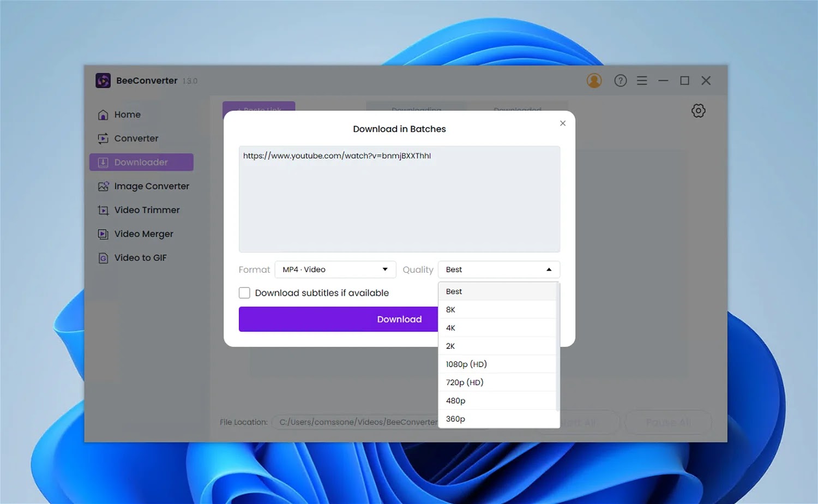Click the Video Merger sidebar icon

(x=103, y=234)
